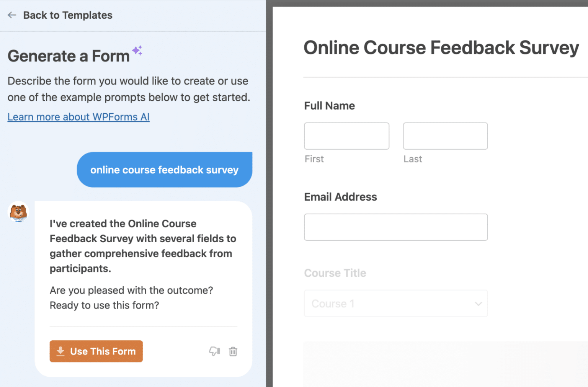Click Back to Templates in the header
Screen dimensions: 588x387
[x=68, y=15]
